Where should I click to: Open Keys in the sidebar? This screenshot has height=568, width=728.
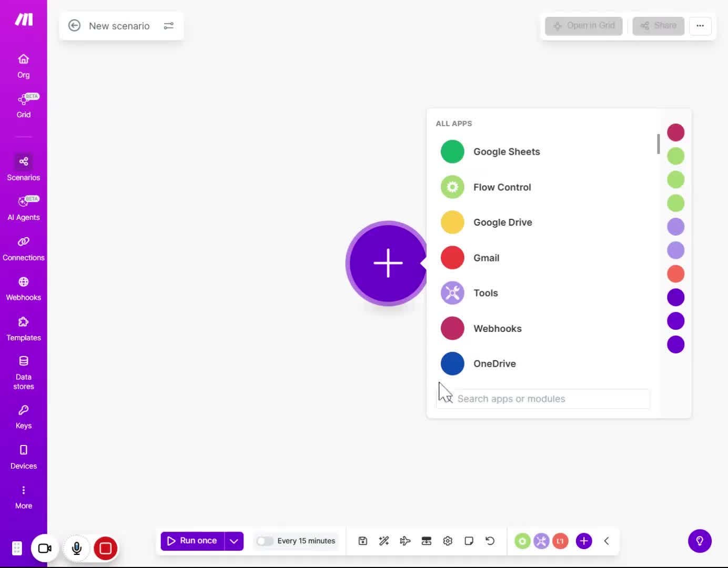[x=24, y=418]
